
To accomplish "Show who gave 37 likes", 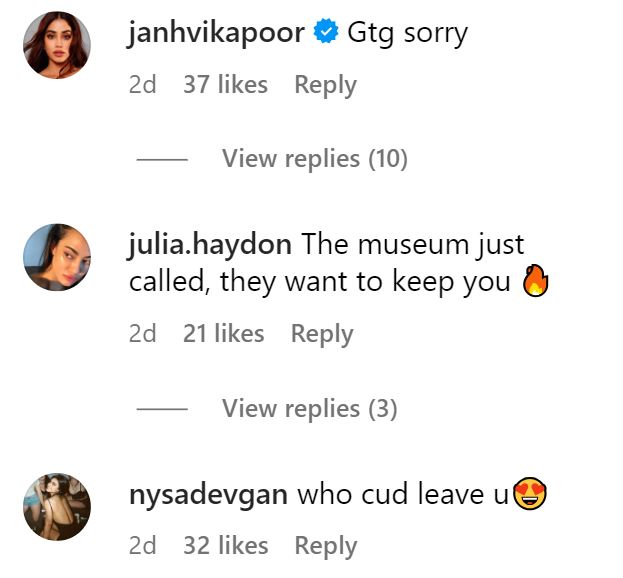I will tap(225, 85).
